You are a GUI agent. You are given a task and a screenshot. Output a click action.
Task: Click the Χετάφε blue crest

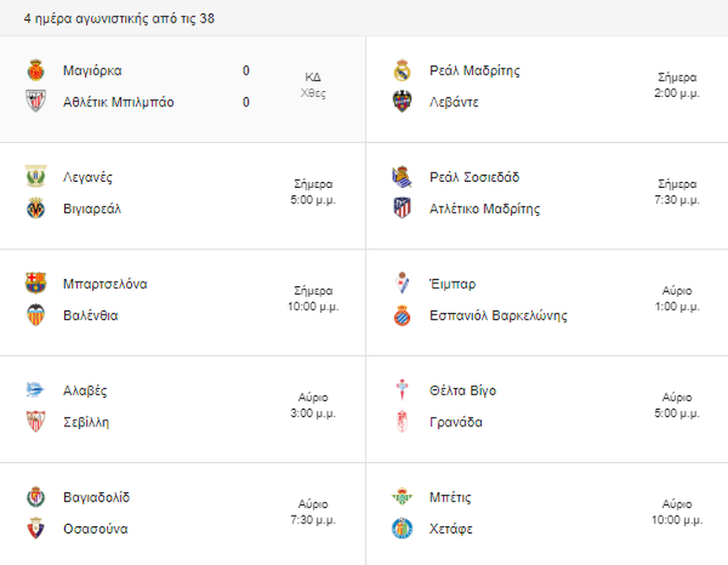[x=402, y=529]
